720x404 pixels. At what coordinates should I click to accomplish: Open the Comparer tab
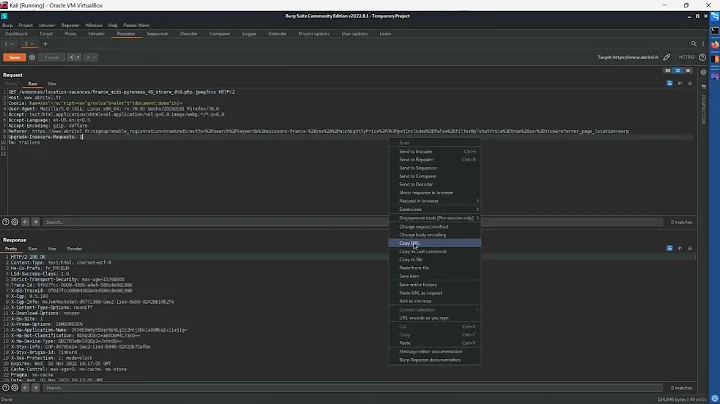coord(220,34)
